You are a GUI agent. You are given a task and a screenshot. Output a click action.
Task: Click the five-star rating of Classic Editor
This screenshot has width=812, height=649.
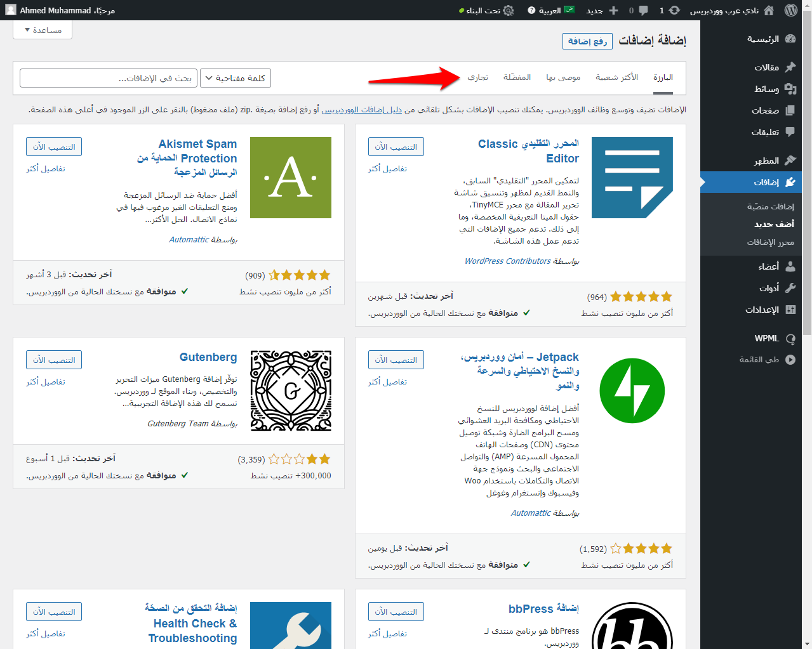(641, 297)
